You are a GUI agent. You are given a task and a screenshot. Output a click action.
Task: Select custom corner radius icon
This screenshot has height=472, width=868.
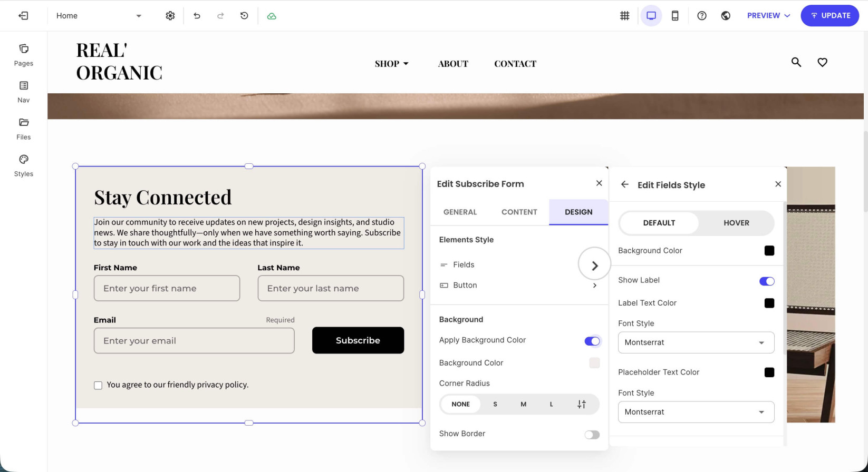[582, 404]
